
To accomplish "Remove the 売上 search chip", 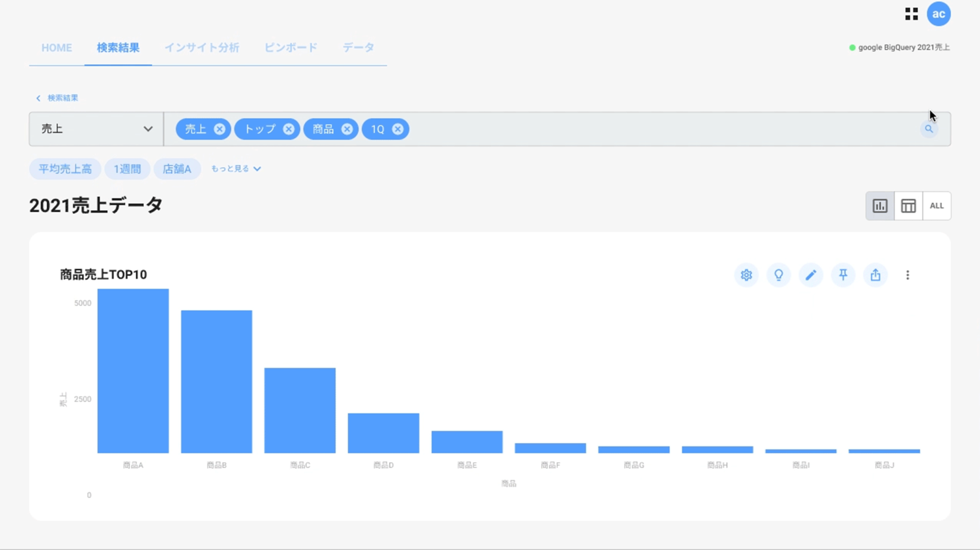I will tap(220, 129).
